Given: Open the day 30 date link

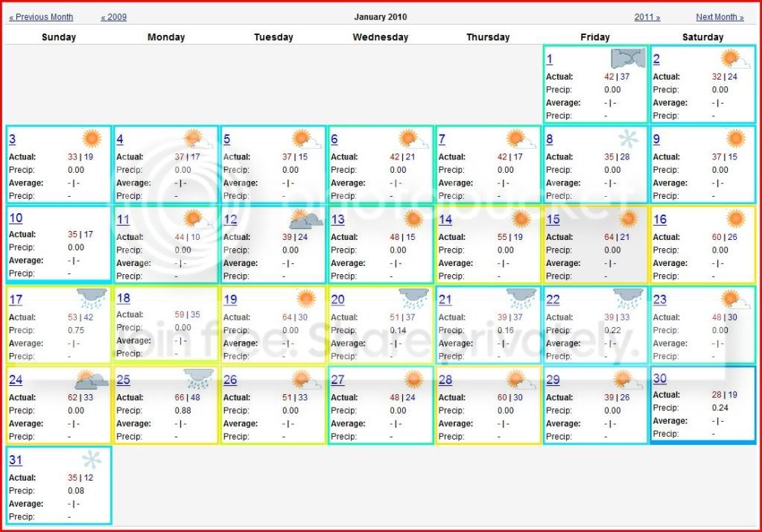Looking at the screenshot, I should [x=660, y=379].
